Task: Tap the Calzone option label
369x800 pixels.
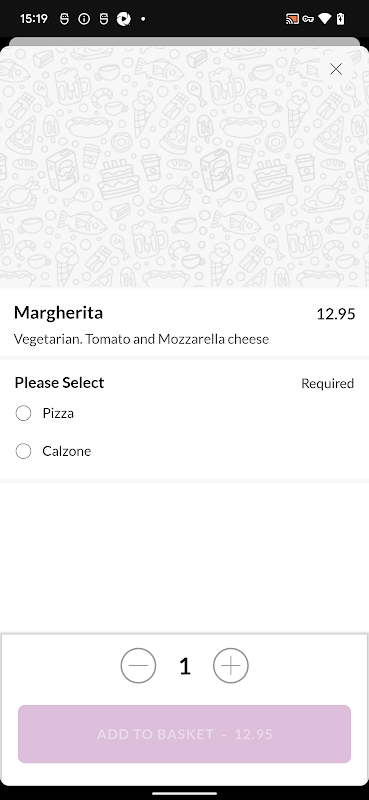Action: pyautogui.click(x=67, y=451)
